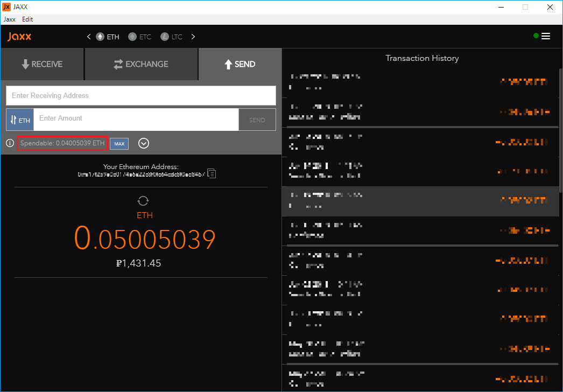Refresh the ETH balance
This screenshot has width=563, height=392.
click(x=143, y=201)
